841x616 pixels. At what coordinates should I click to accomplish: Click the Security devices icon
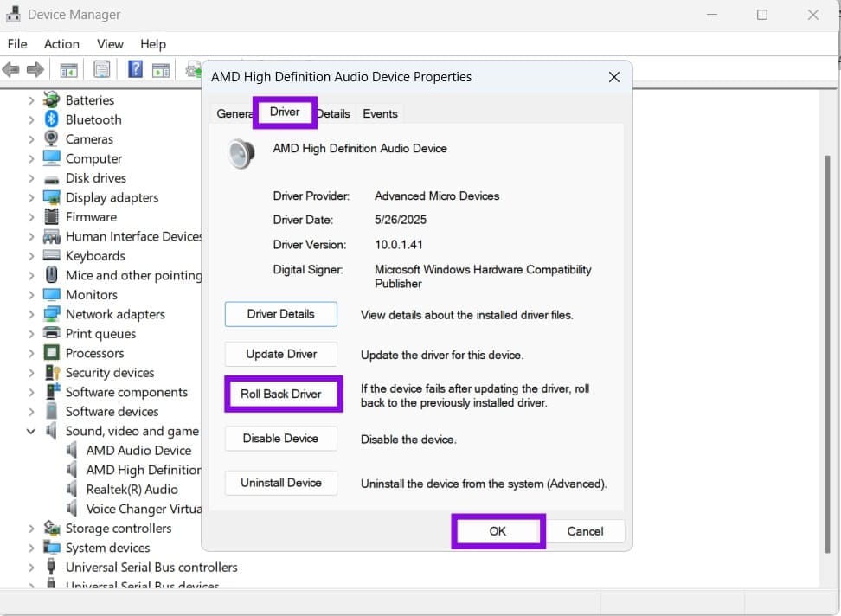52,372
